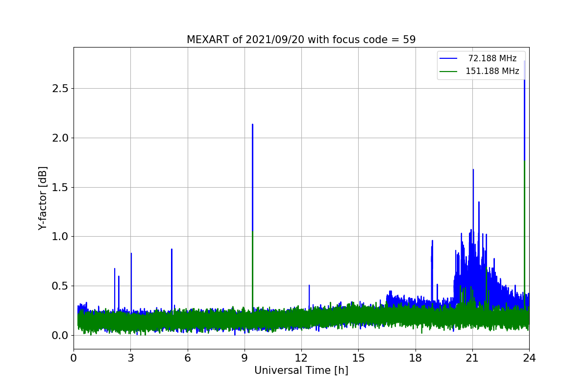Click the blue spike near 12.4 hours
Image resolution: width=588 pixels, height=392 pixels.
click(309, 295)
